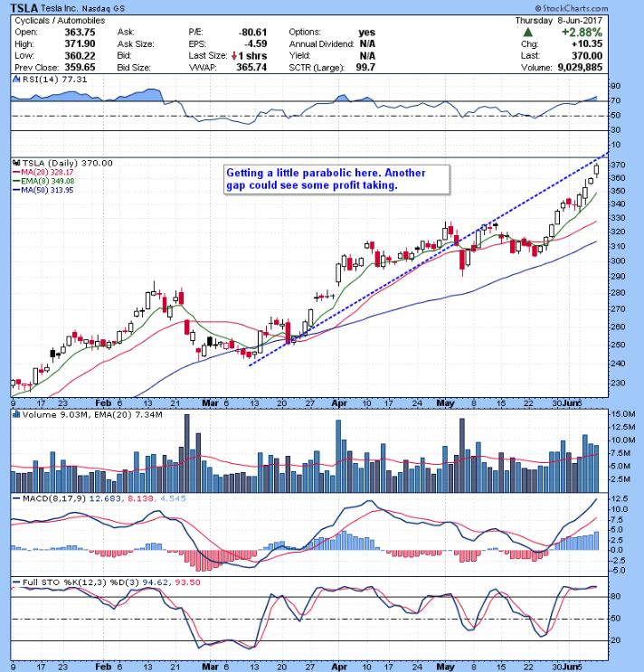Click the TSLA ticker symbol in the header
This screenshot has width=644, height=672.
click(x=23, y=7)
